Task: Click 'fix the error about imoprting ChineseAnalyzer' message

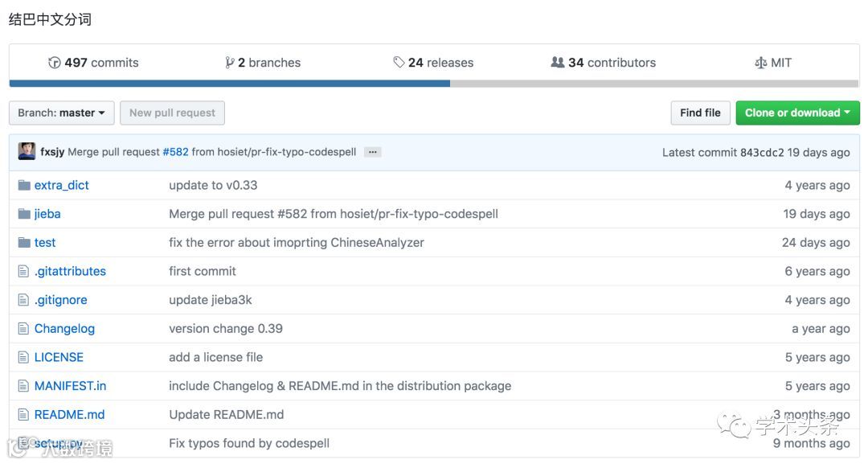Action: (x=297, y=243)
